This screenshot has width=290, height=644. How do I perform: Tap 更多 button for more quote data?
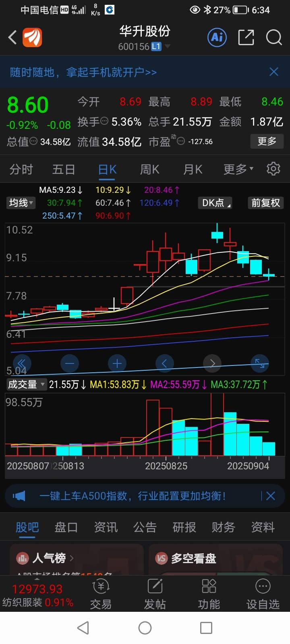tap(267, 141)
